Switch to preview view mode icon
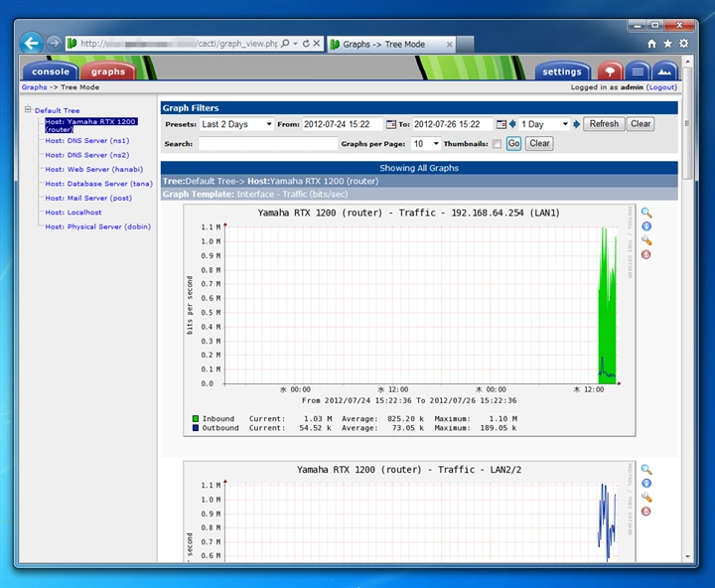715x588 pixels. pos(664,72)
